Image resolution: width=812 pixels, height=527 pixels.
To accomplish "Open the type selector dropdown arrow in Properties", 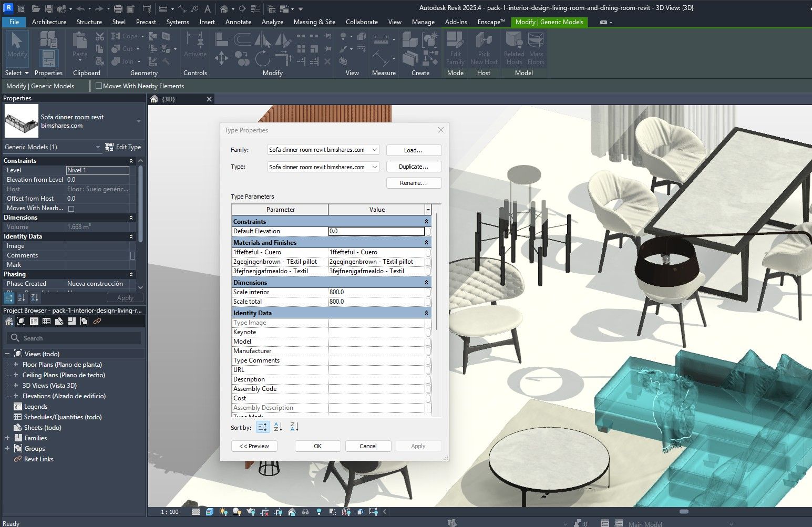I will click(139, 121).
